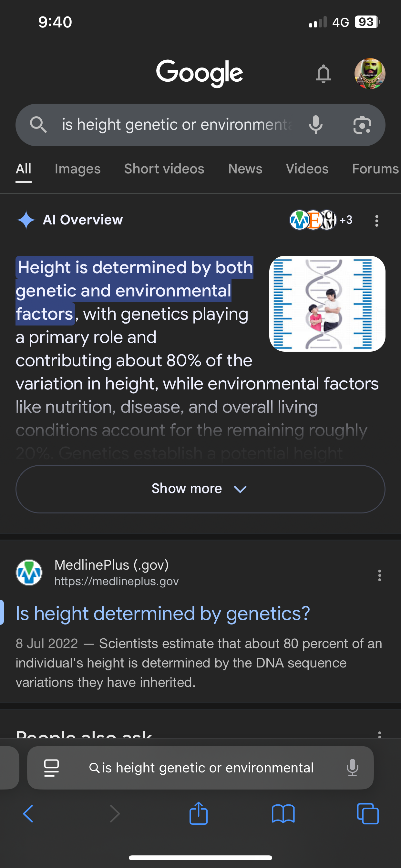Tap the Google logo

click(200, 73)
